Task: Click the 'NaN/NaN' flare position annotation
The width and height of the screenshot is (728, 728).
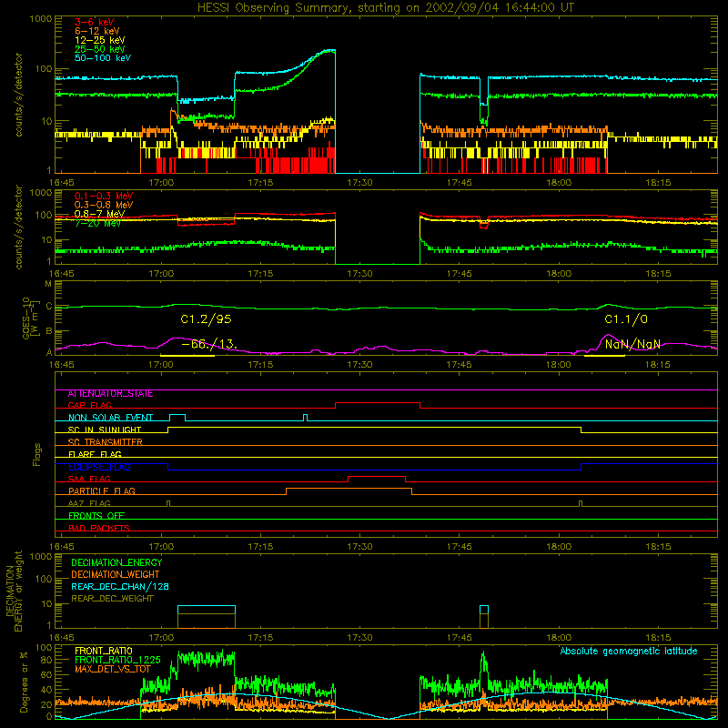Action: 632,345
